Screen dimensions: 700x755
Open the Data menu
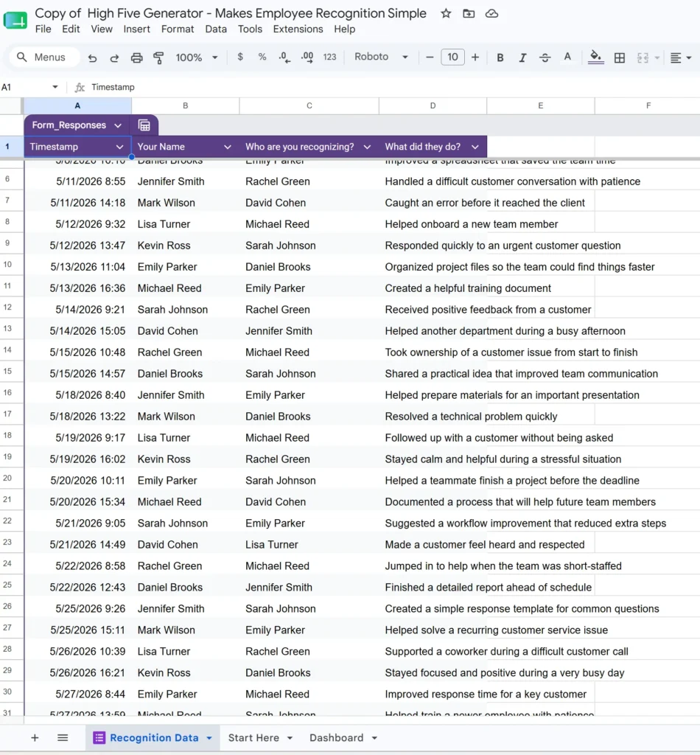(x=216, y=29)
